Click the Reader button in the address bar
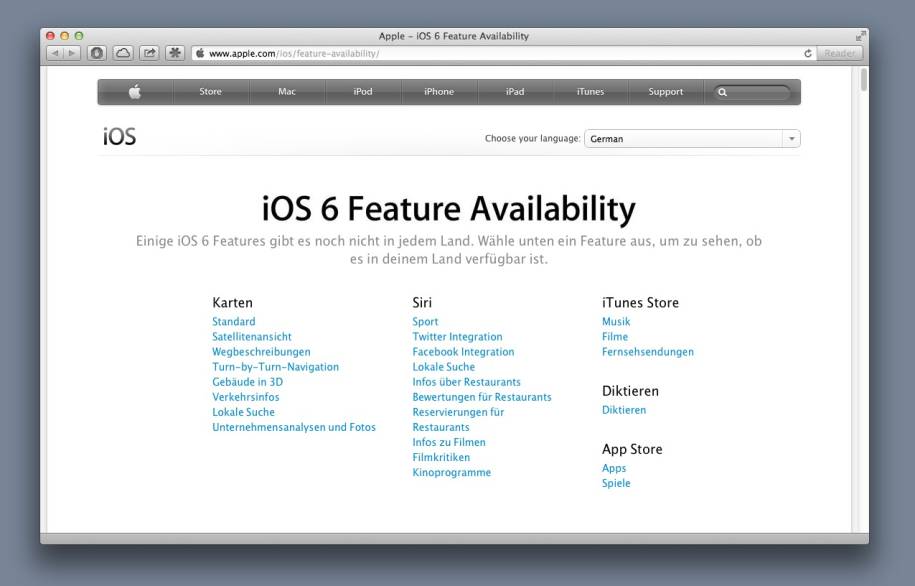Screen dimensions: 915x586 (839, 53)
